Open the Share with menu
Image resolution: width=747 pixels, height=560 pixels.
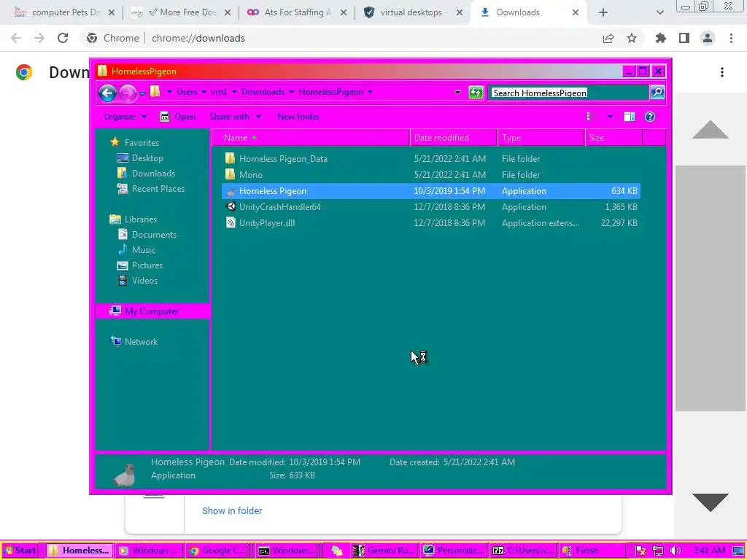(236, 117)
